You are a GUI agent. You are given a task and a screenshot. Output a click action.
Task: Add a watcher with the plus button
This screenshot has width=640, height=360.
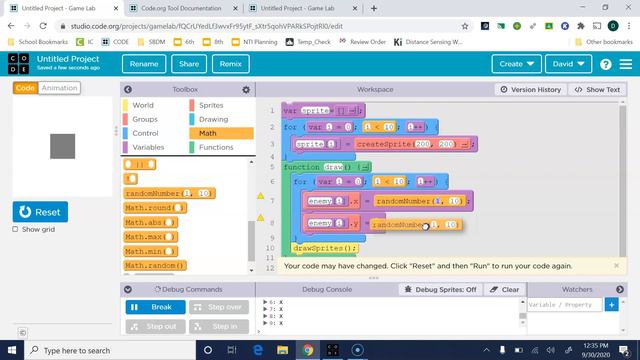click(x=611, y=304)
